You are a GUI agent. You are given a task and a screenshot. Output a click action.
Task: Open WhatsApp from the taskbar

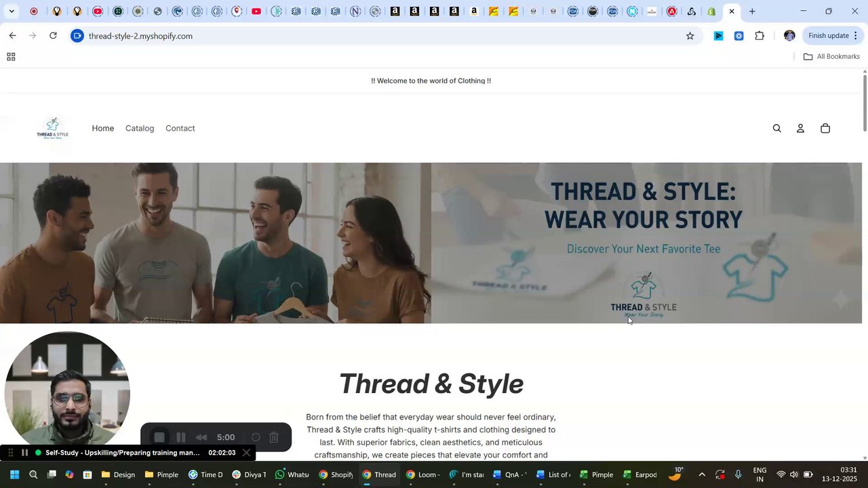point(292,474)
